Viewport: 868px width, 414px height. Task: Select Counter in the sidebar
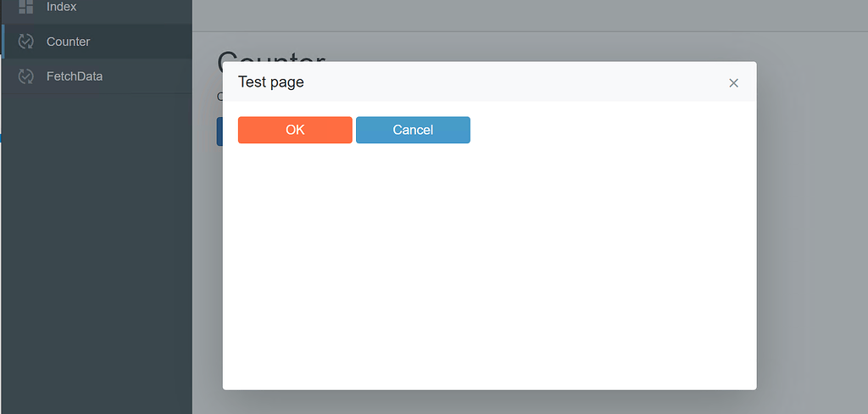point(97,42)
